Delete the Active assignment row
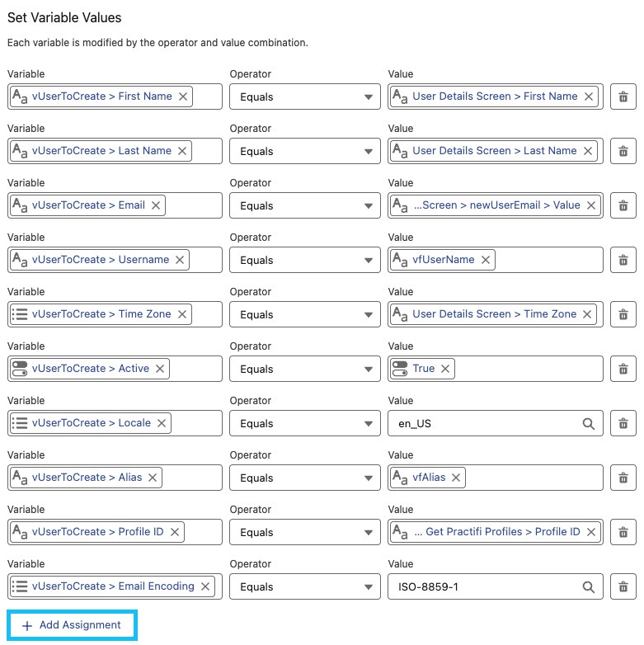Viewport: 644px width, 645px height. (623, 369)
